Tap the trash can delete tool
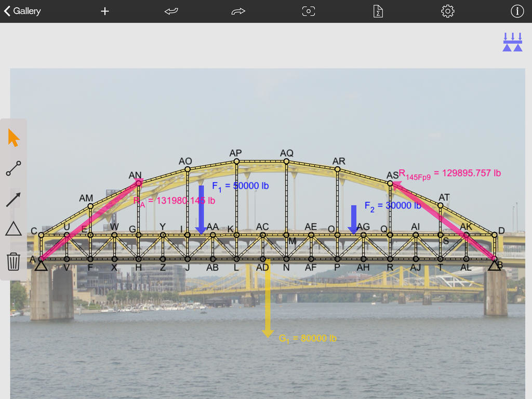Viewport: 532px width, 399px height. tap(14, 261)
